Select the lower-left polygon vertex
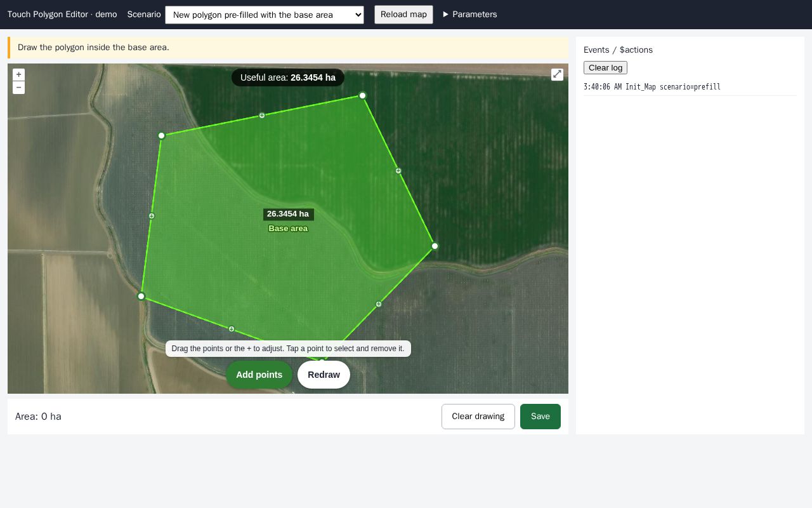This screenshot has height=508, width=812. pos(141,297)
